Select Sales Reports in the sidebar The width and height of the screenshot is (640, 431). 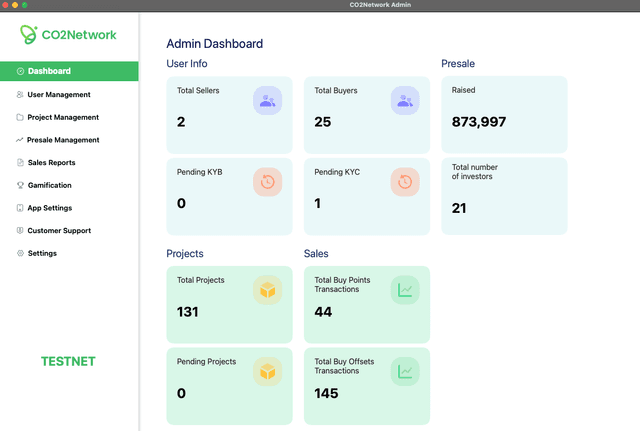pyautogui.click(x=51, y=162)
